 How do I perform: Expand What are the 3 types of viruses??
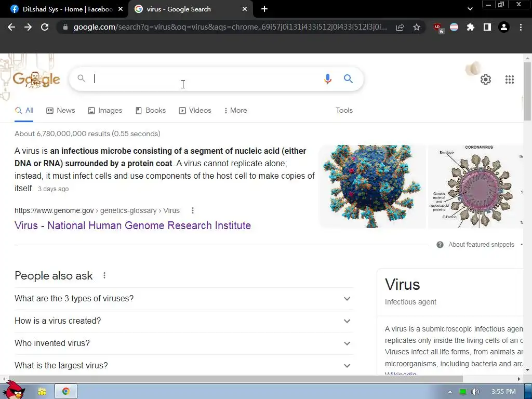184,299
